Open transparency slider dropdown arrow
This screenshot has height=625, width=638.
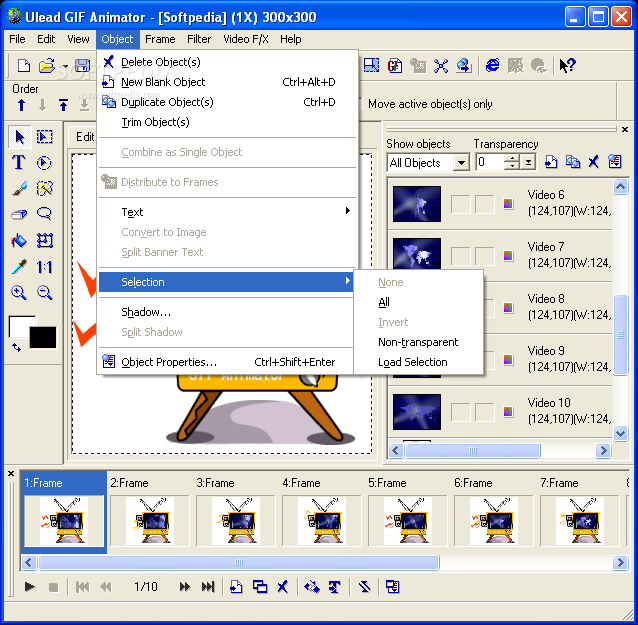tap(528, 163)
